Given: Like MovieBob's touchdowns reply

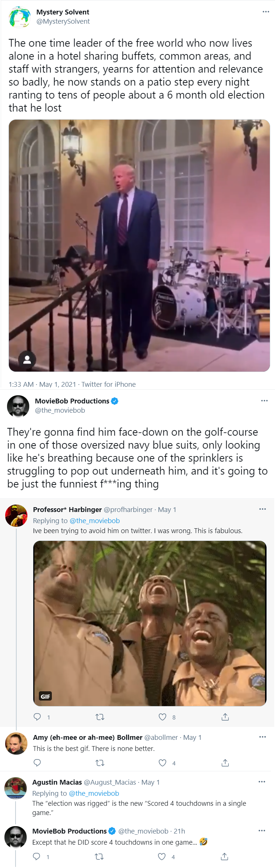Looking at the screenshot, I should pos(162,857).
